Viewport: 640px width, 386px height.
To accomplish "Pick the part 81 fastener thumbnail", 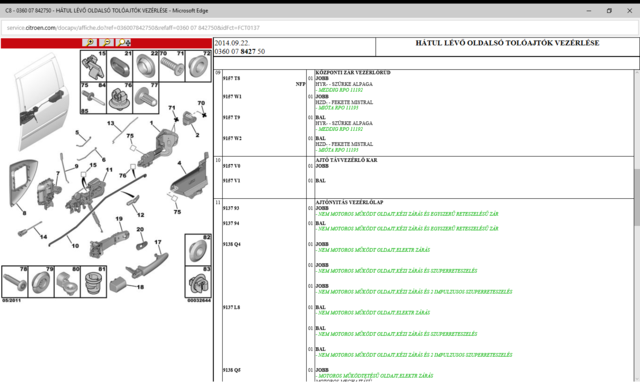I will (x=94, y=282).
